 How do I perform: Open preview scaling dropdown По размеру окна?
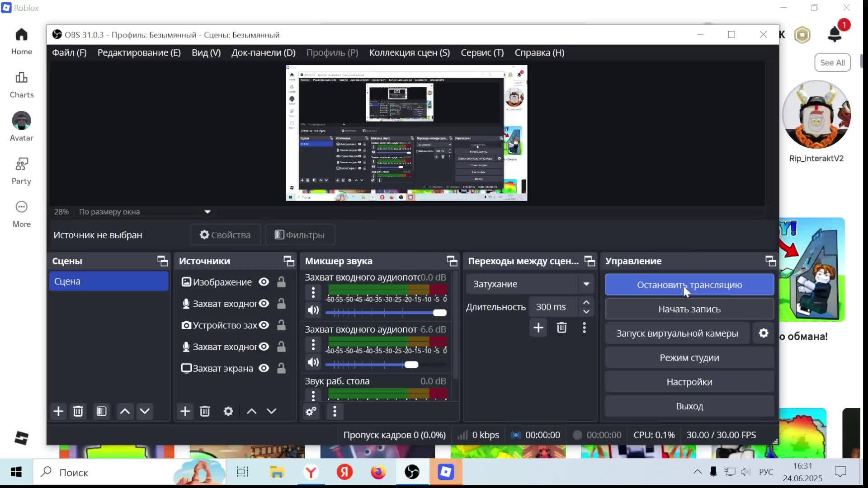click(x=145, y=211)
